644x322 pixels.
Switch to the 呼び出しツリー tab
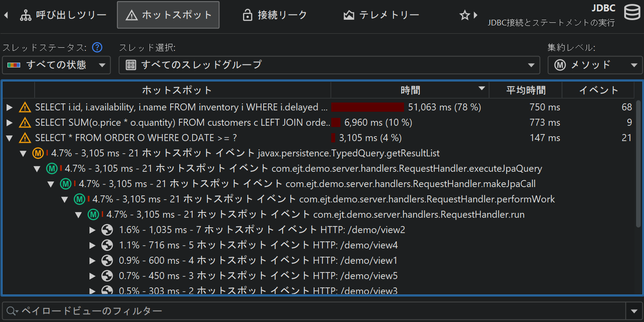click(x=64, y=15)
